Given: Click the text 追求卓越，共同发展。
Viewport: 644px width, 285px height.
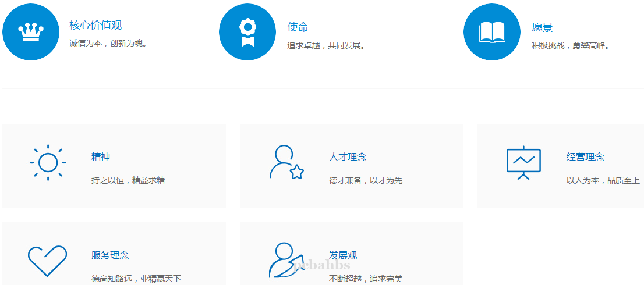Looking at the screenshot, I should point(327,45).
